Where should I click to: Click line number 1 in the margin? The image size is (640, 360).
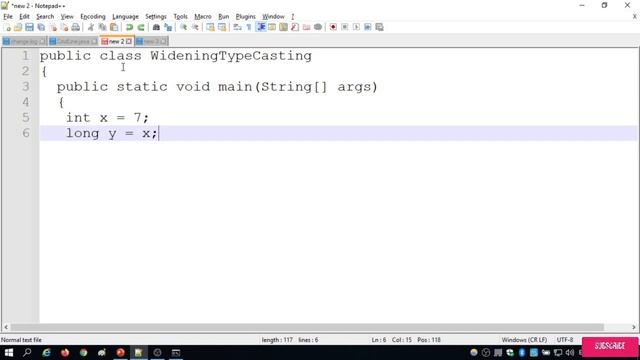click(25, 56)
